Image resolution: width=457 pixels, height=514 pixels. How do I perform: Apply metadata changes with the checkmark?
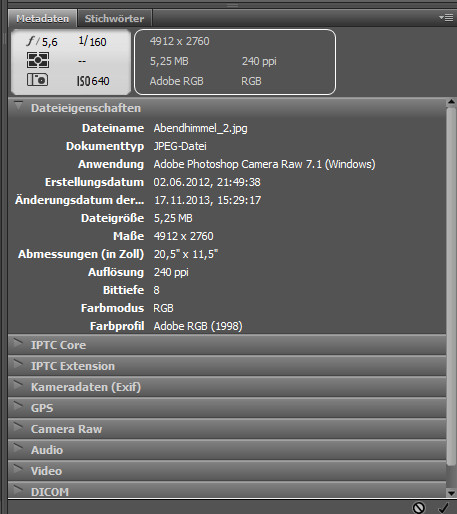(444, 507)
